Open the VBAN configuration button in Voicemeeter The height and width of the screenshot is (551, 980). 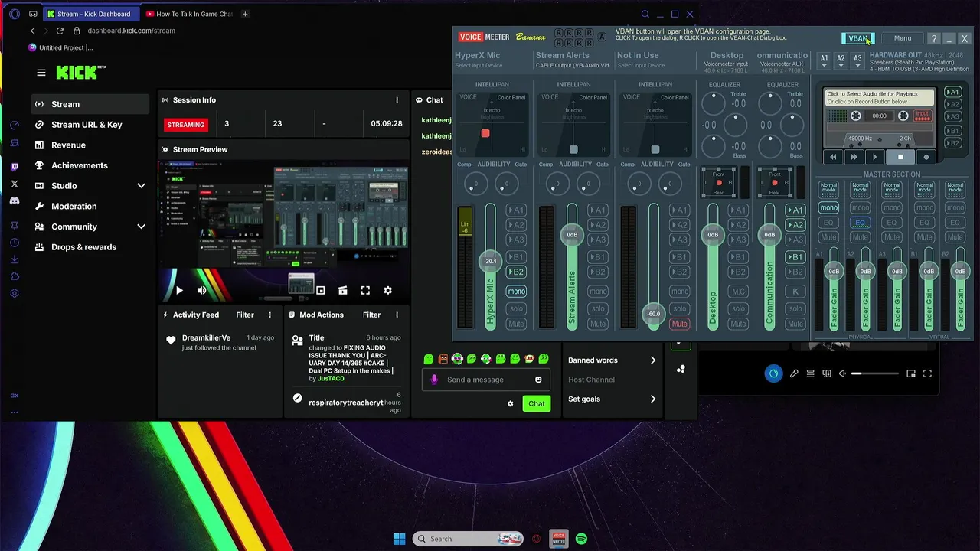click(857, 38)
